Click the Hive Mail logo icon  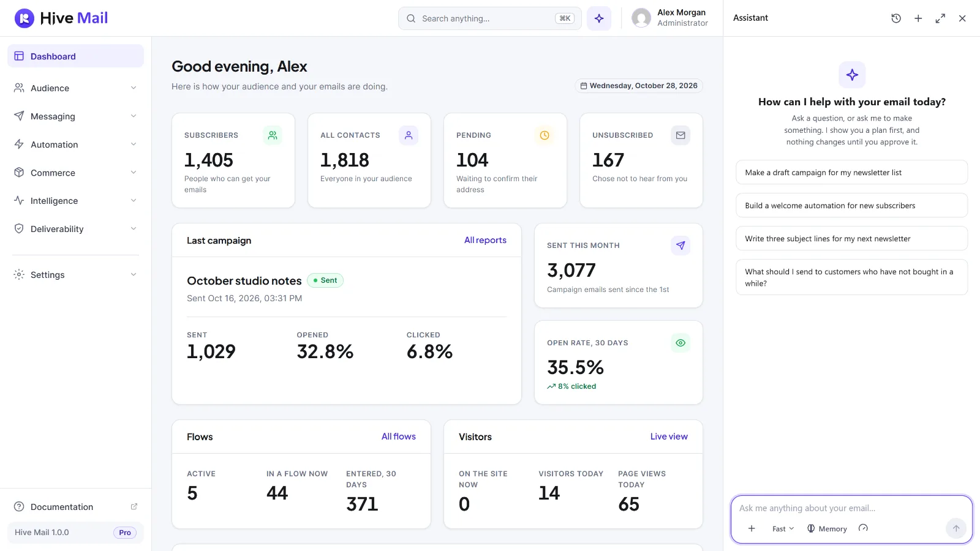24,18
